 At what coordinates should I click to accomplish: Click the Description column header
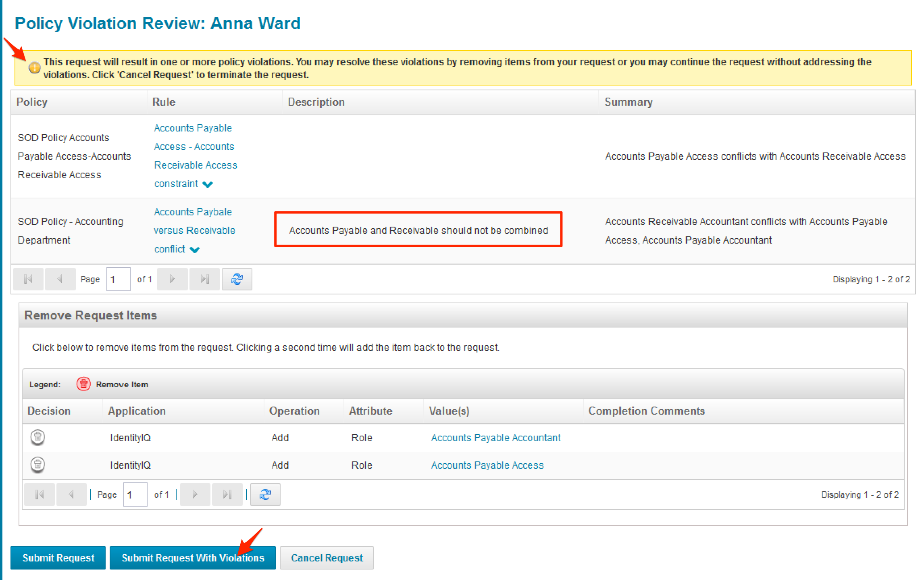441,102
